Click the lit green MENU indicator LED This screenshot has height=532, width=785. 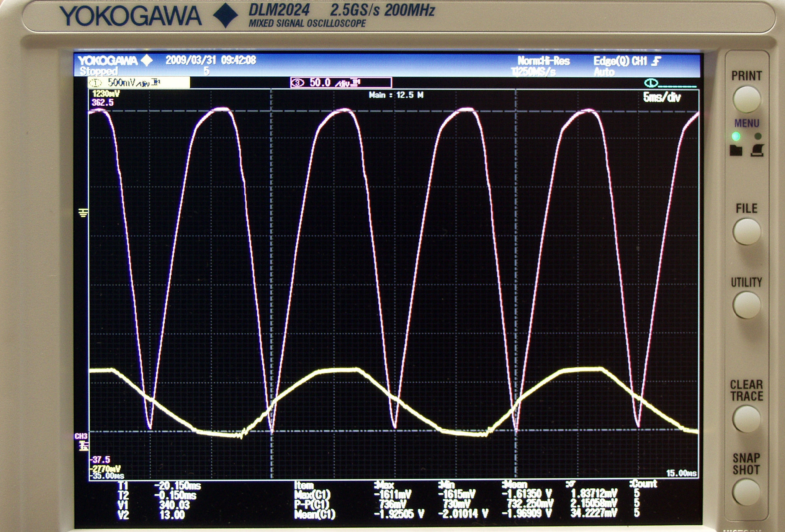pos(736,136)
